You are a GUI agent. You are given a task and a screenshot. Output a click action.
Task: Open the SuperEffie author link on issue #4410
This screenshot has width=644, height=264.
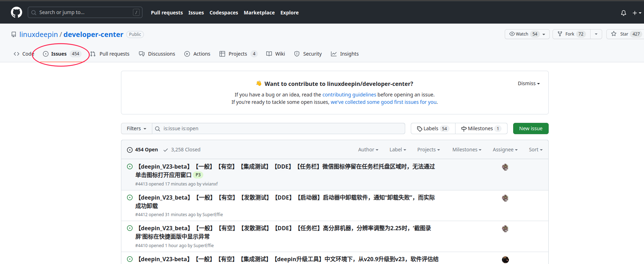[x=203, y=246]
